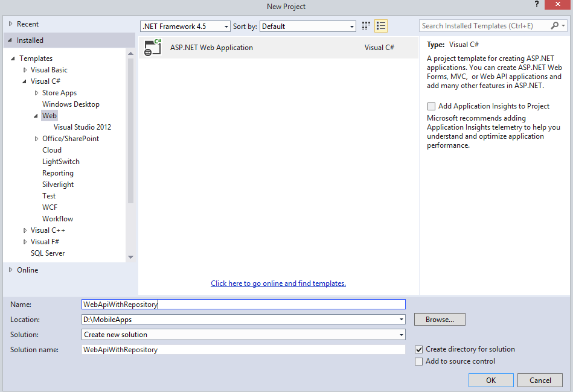Click the search magnifier icon
573x392 pixels.
[x=554, y=25]
